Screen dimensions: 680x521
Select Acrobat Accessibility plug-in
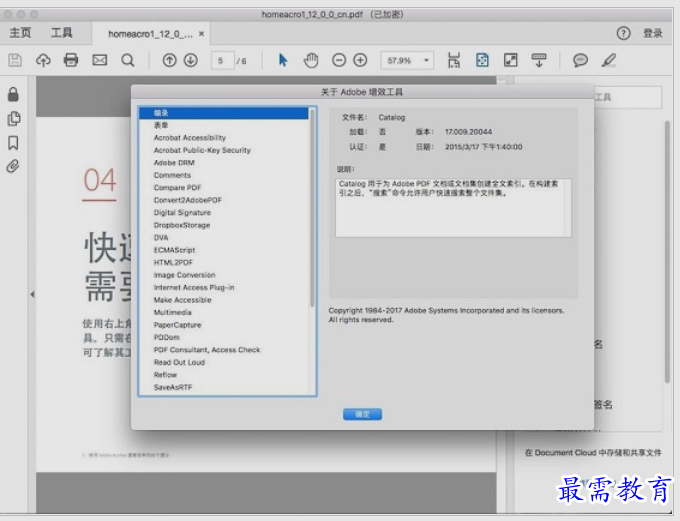(224, 138)
